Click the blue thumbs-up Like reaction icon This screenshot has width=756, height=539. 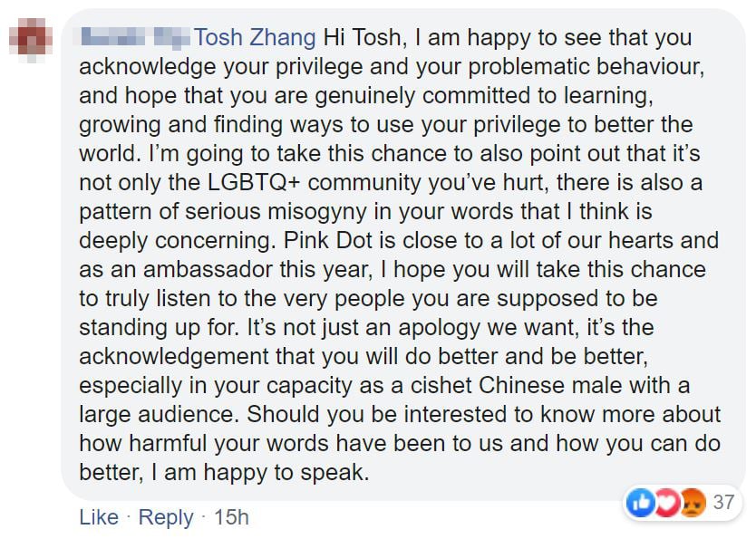coord(641,504)
